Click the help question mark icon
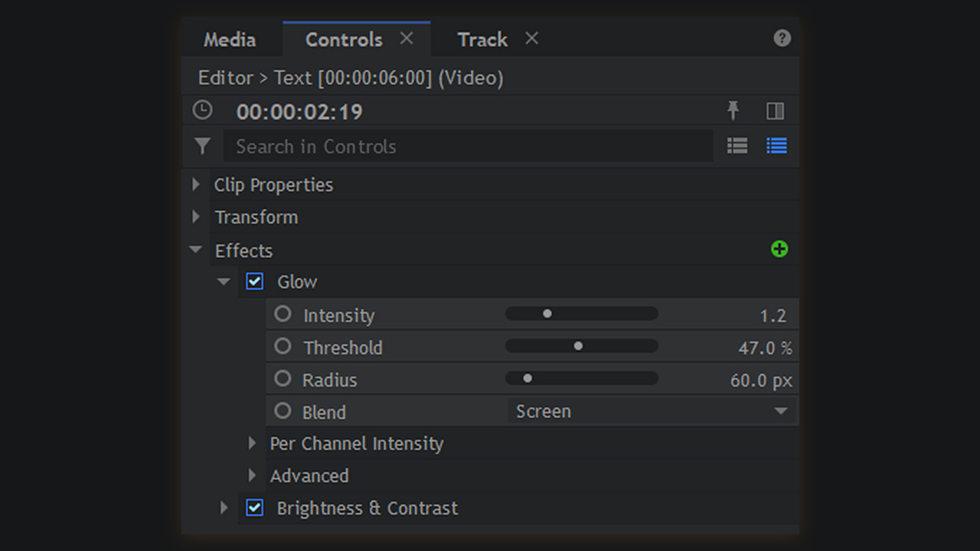 pyautogui.click(x=782, y=38)
